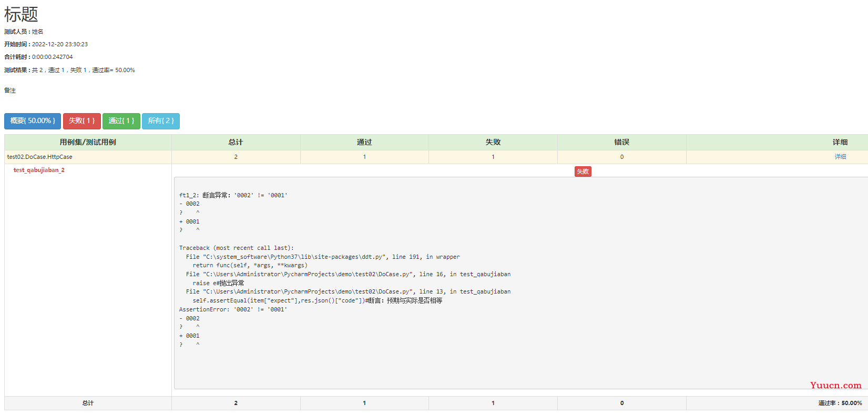868x414 pixels.
Task: Click the 合计耗时 0:00:00.242704 line
Action: pyautogui.click(x=38, y=57)
